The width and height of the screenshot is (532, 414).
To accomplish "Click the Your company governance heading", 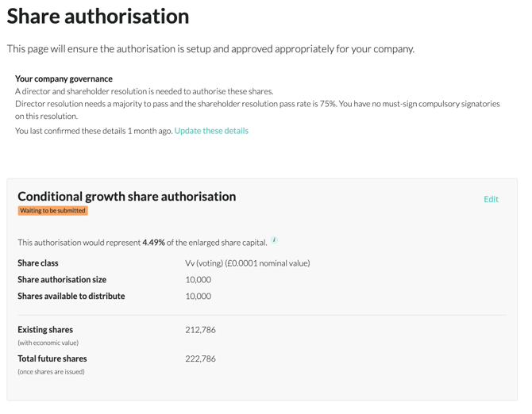I will click(x=64, y=79).
